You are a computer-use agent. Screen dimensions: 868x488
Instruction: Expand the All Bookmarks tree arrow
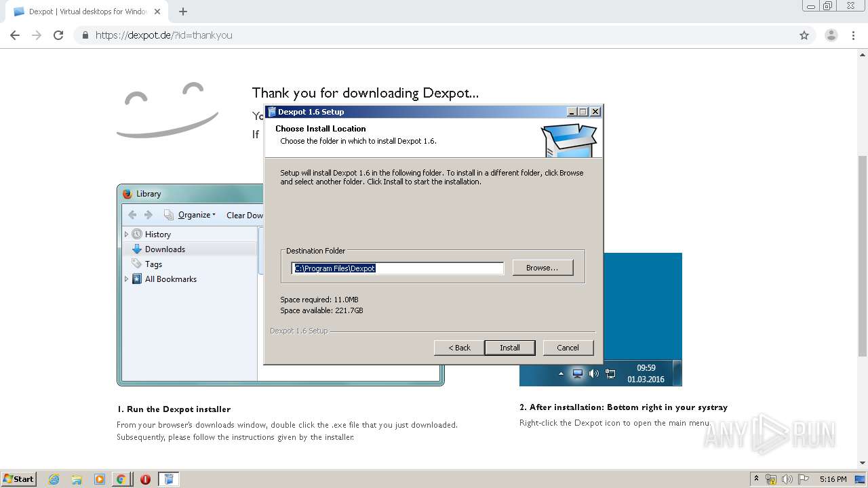(126, 279)
